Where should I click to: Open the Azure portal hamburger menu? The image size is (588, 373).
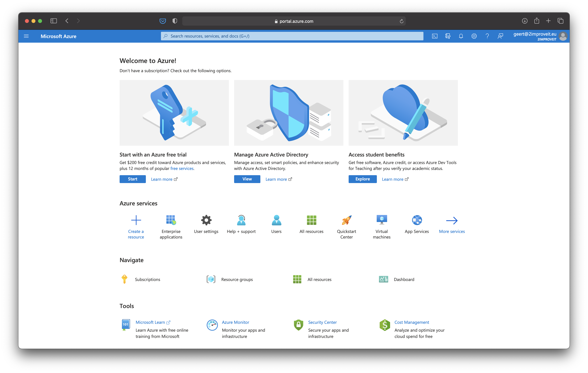point(26,36)
